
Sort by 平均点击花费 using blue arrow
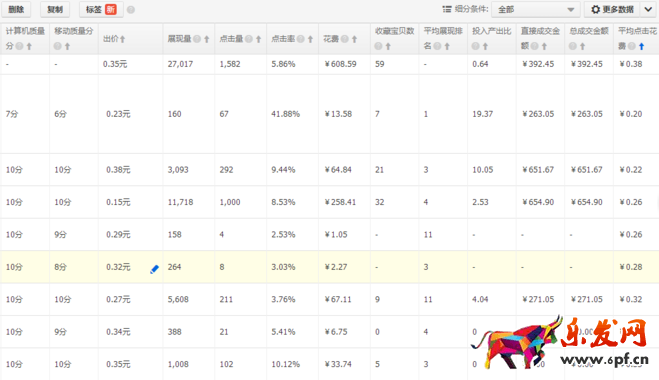pyautogui.click(x=641, y=47)
